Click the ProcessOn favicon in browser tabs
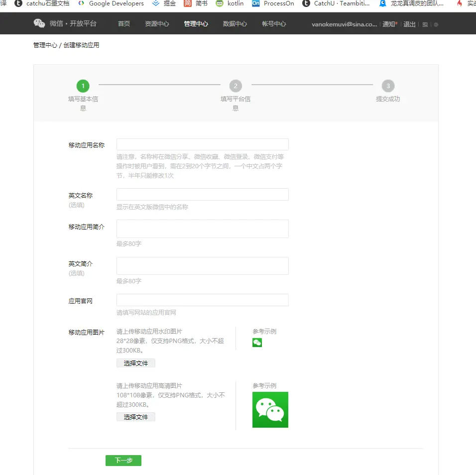 click(256, 4)
